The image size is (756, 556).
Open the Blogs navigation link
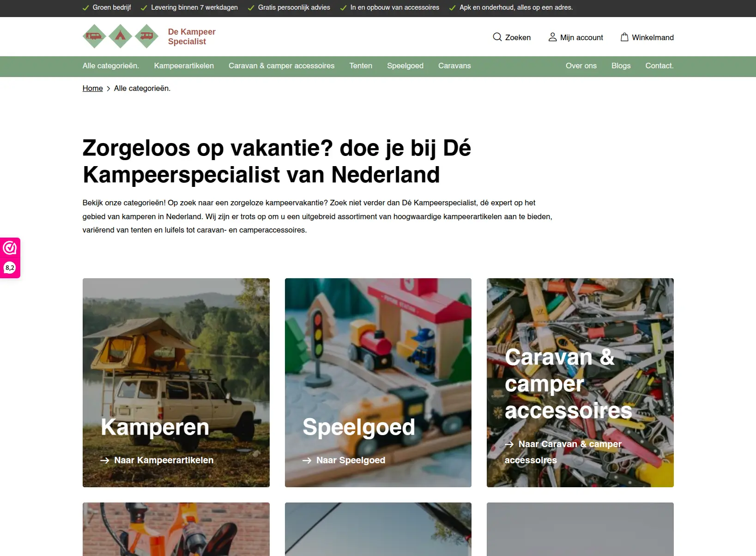click(621, 66)
